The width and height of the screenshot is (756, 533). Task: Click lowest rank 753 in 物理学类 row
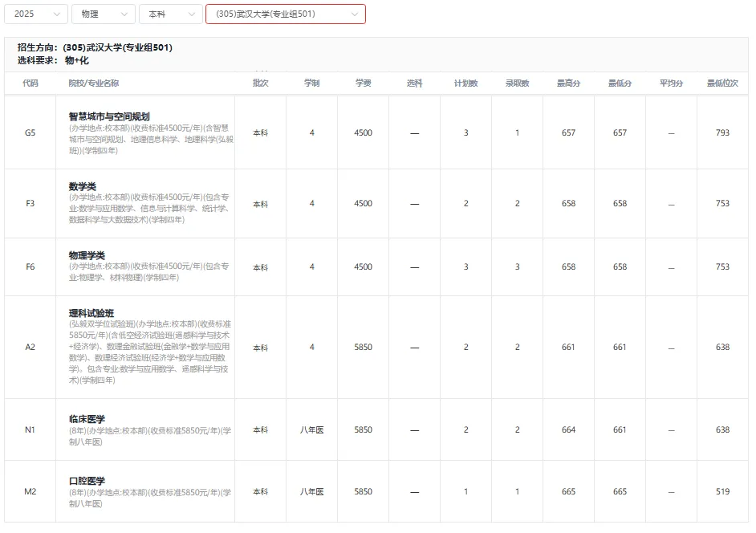coord(722,266)
